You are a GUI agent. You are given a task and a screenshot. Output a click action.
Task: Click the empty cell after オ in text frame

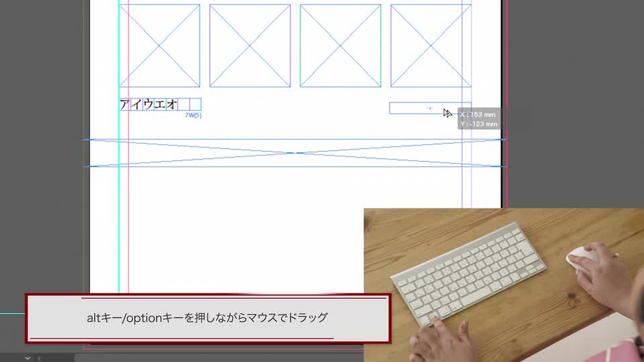coord(183,104)
